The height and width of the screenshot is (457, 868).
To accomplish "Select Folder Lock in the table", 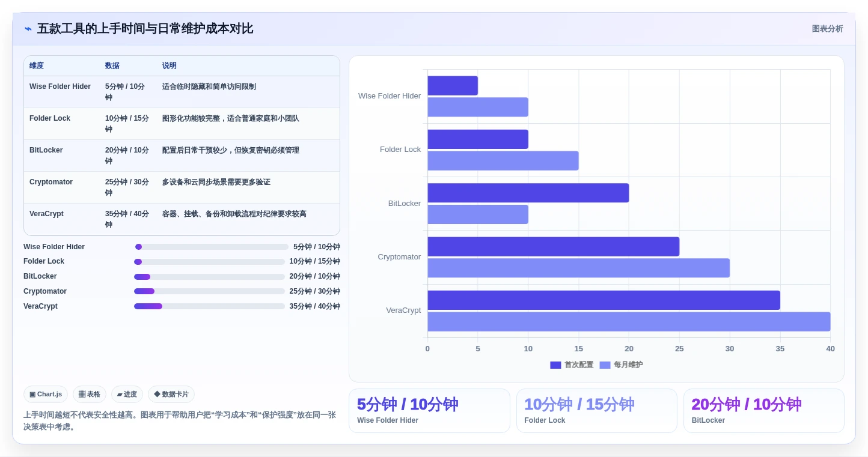I will coord(50,118).
